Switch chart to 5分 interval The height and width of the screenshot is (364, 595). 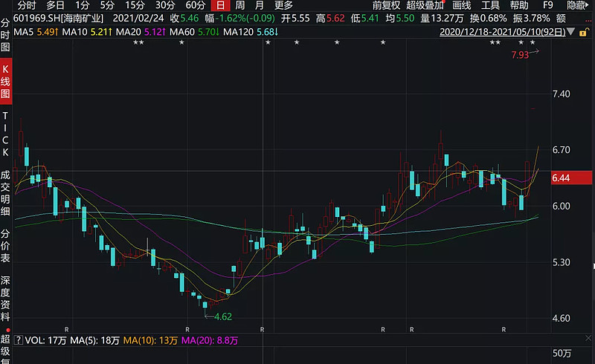(x=107, y=5)
